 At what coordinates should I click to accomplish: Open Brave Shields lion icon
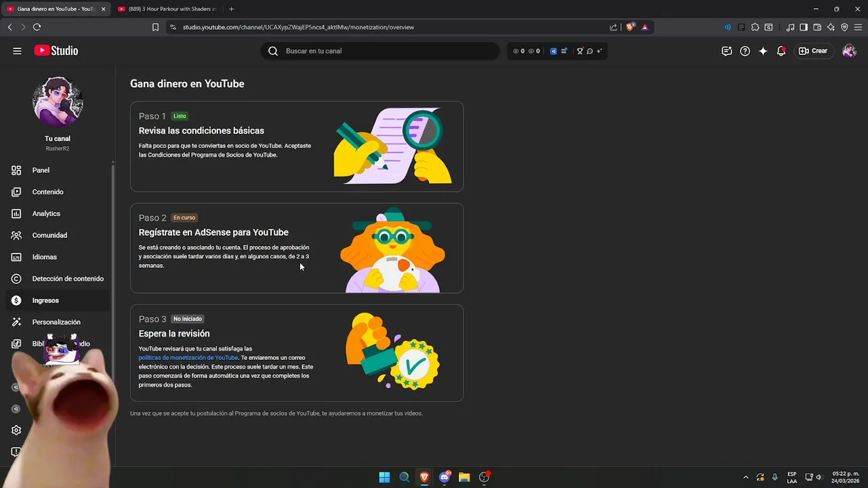coord(630,27)
